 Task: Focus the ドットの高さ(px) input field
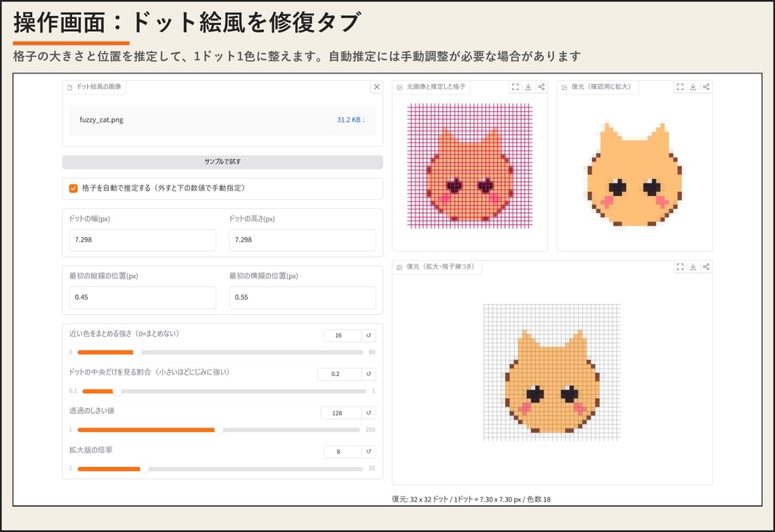(303, 240)
